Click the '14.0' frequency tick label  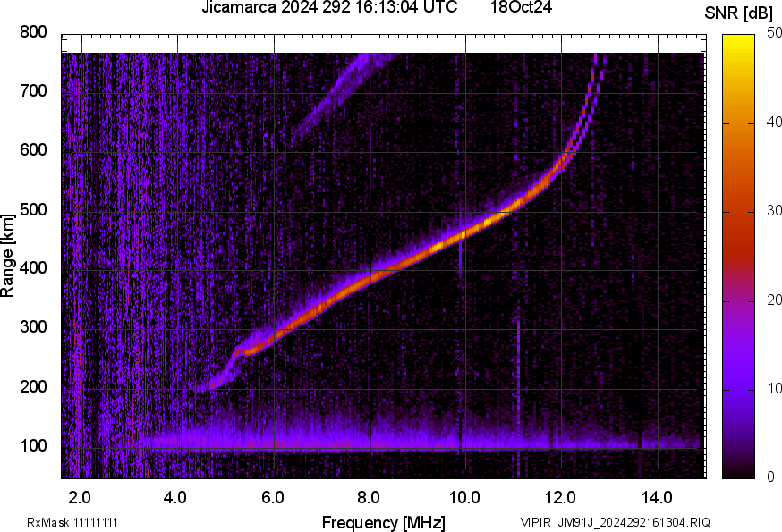coord(657,497)
